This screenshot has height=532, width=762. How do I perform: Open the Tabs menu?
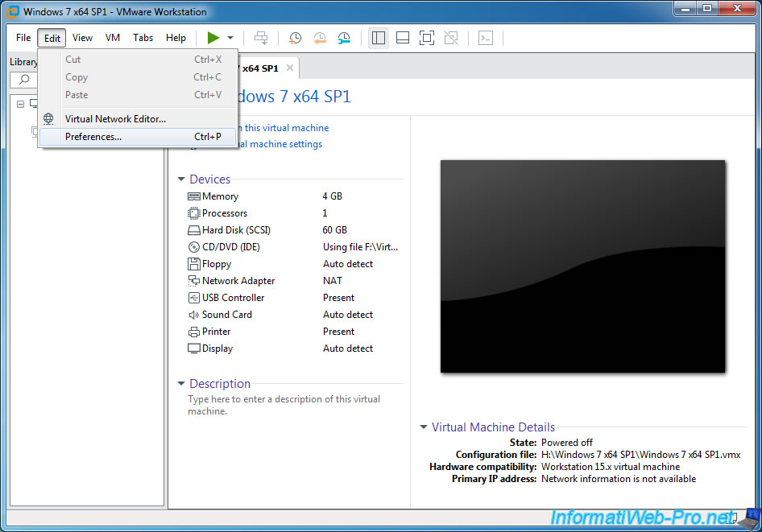pos(143,38)
